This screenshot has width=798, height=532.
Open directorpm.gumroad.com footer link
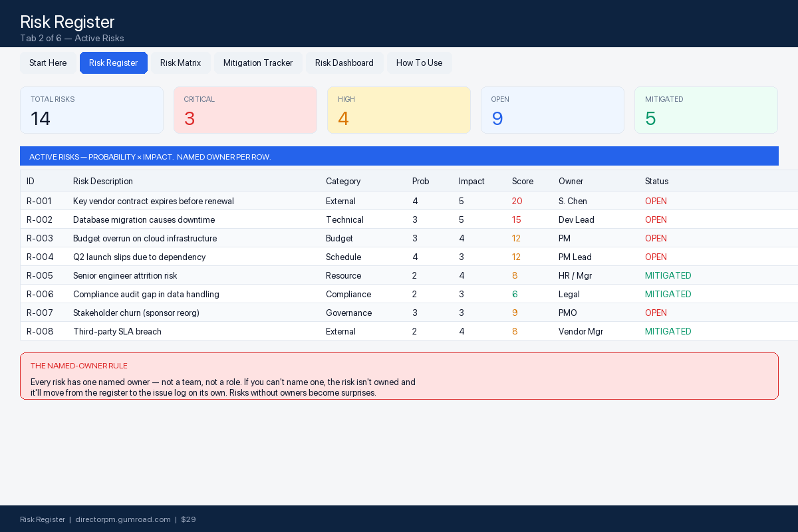pos(123,519)
